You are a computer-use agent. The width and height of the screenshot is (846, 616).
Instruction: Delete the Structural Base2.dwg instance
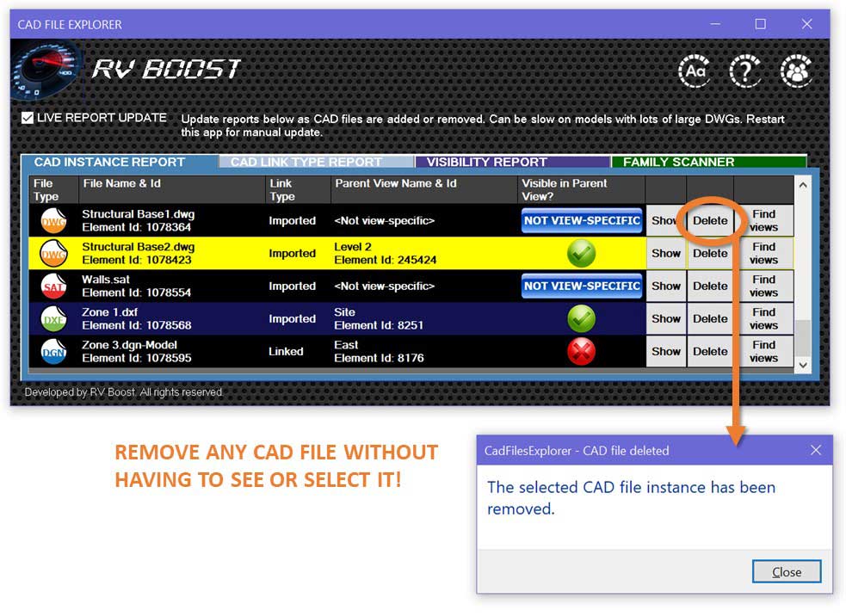[710, 254]
